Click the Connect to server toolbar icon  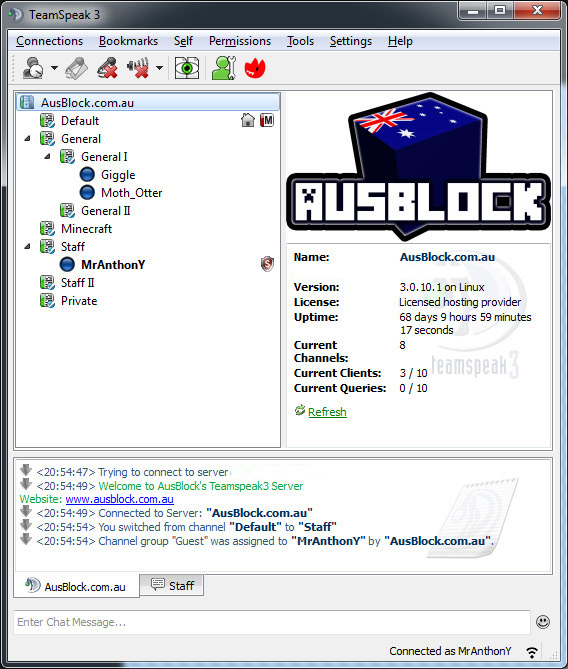[x=33, y=68]
